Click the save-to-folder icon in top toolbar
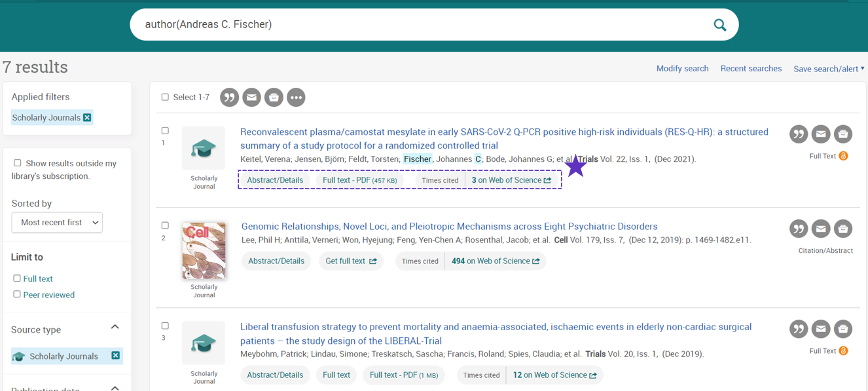 point(274,98)
